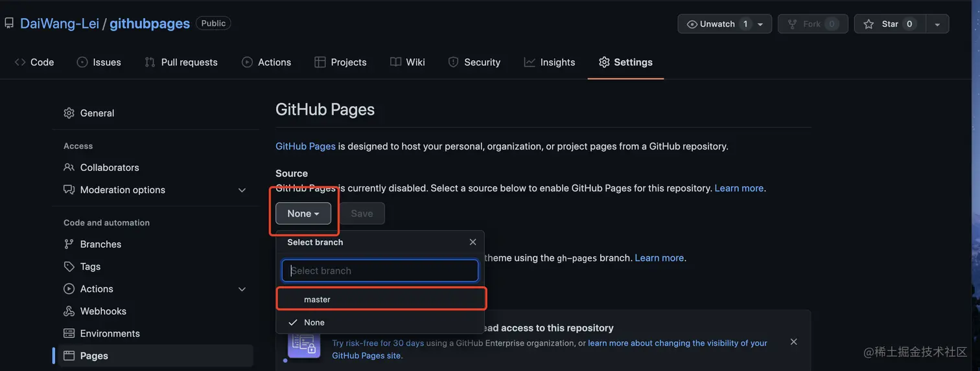This screenshot has height=371, width=980.
Task: Click the Settings tab gear icon
Action: (604, 62)
